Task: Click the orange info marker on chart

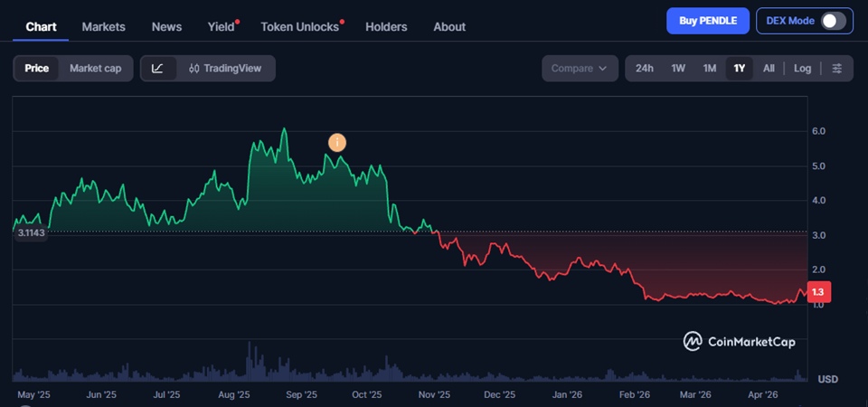Action: pos(337,143)
